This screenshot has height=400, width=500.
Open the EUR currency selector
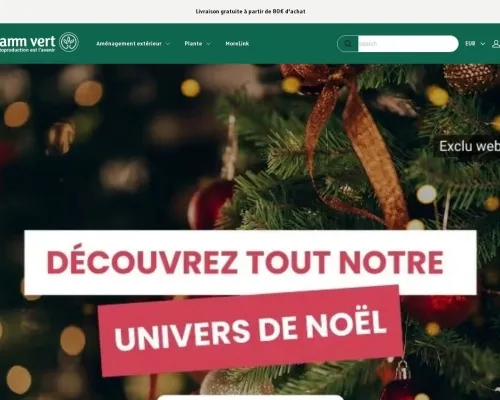pos(475,44)
